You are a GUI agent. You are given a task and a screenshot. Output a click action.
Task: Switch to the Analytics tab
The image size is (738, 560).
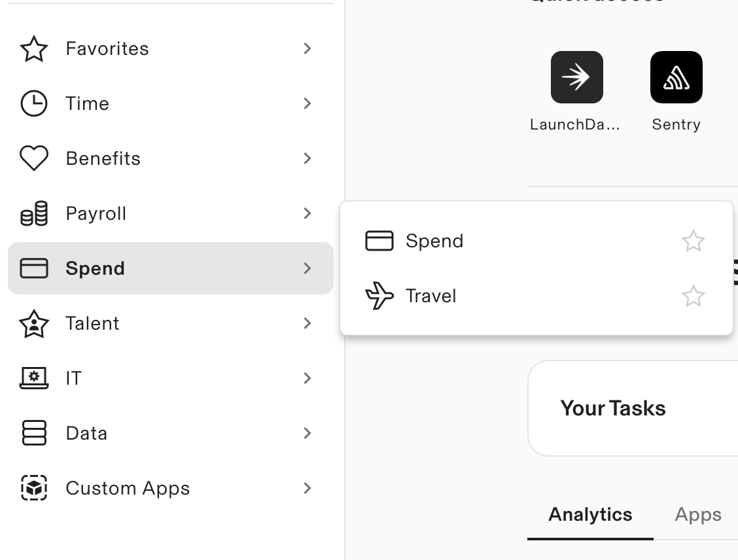(x=590, y=515)
